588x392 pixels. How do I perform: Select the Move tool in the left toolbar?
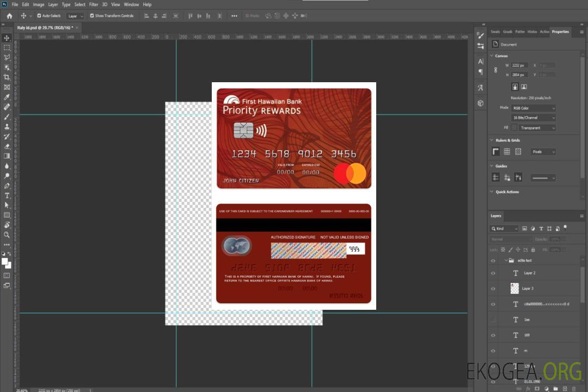tap(7, 38)
